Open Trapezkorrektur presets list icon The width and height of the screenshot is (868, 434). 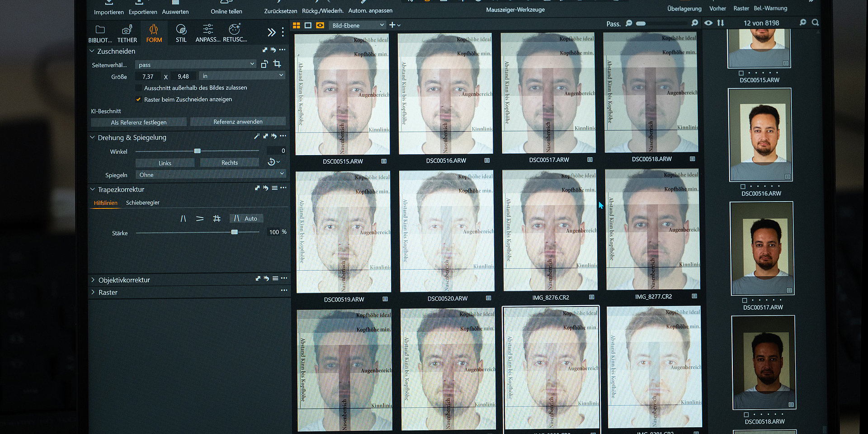click(274, 188)
